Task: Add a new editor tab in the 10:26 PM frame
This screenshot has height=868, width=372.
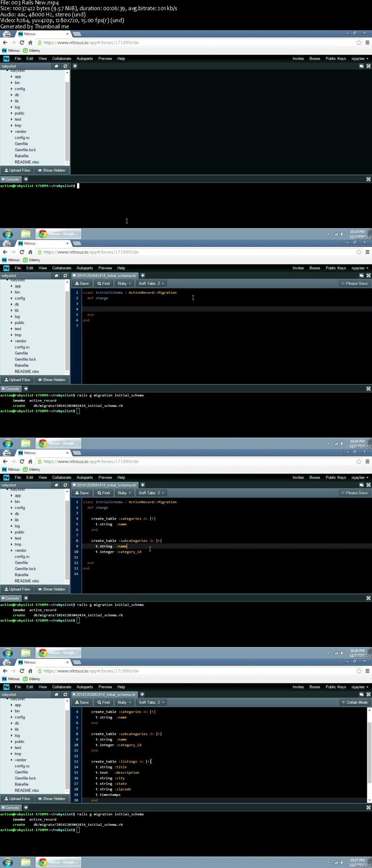Action: coord(143,485)
